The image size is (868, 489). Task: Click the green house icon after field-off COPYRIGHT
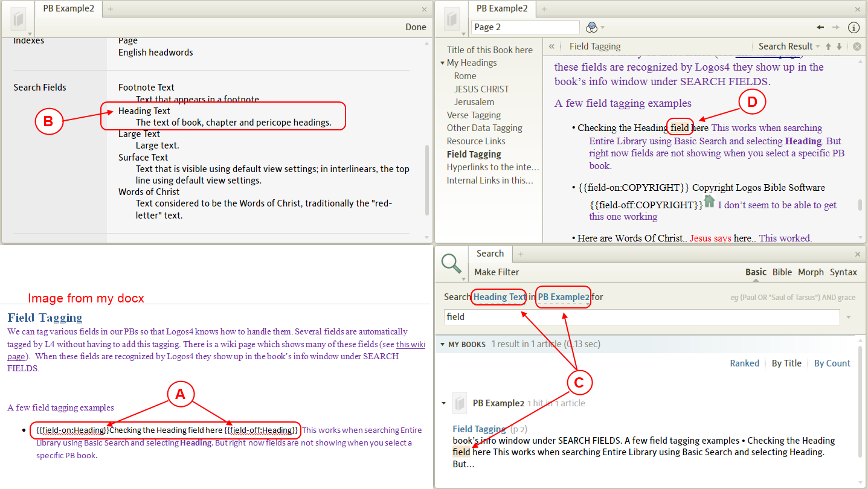(709, 200)
